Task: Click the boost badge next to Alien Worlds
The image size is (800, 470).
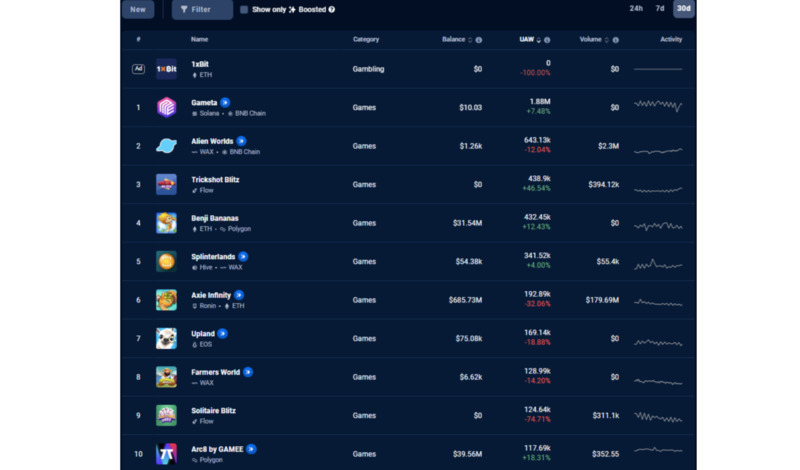Action: click(241, 141)
